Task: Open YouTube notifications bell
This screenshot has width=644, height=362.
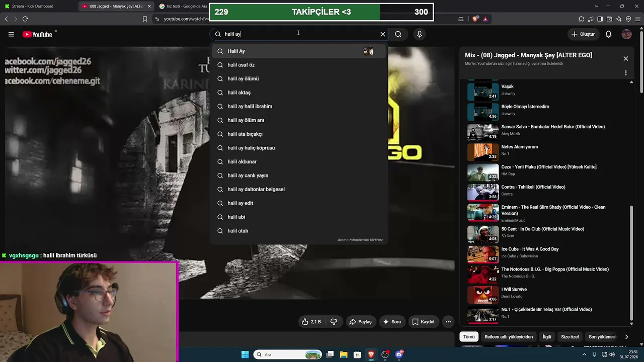Action: [x=608, y=34]
